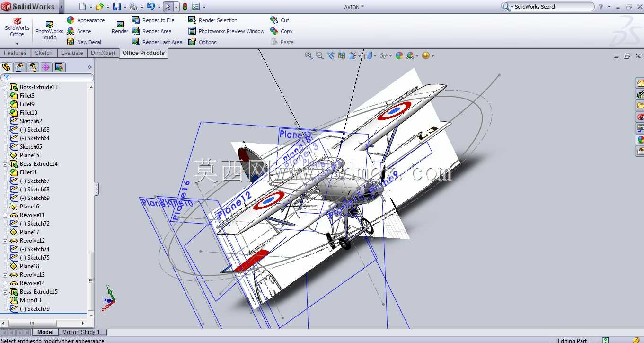Click the Edit Appearance sphere in view toolbar
The height and width of the screenshot is (343, 644).
(x=399, y=55)
